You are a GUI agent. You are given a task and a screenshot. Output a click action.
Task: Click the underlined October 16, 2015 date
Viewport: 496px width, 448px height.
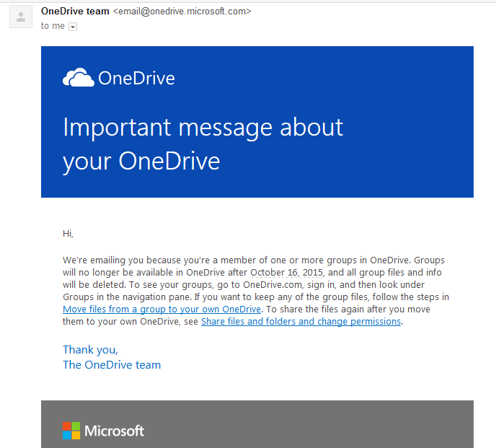pos(287,272)
